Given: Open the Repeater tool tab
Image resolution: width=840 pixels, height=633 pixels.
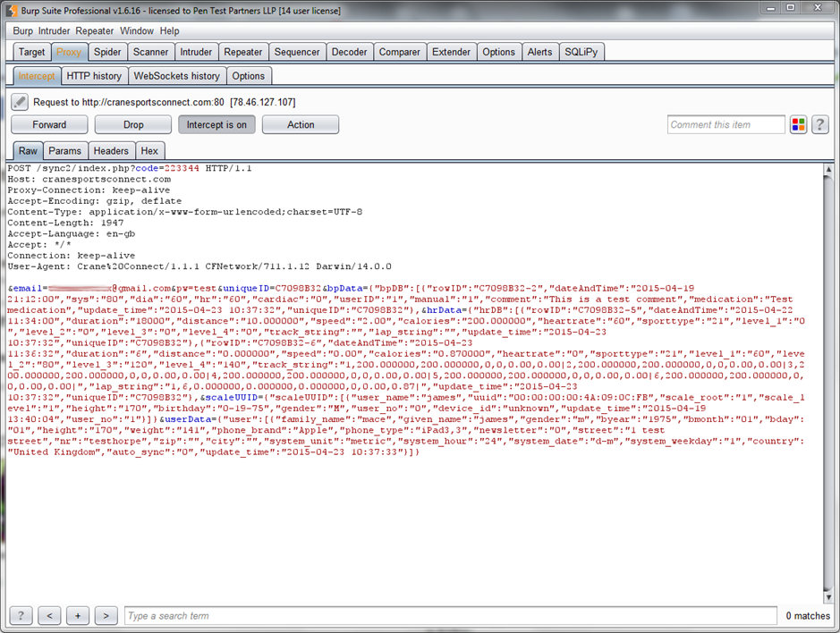Looking at the screenshot, I should (242, 52).
